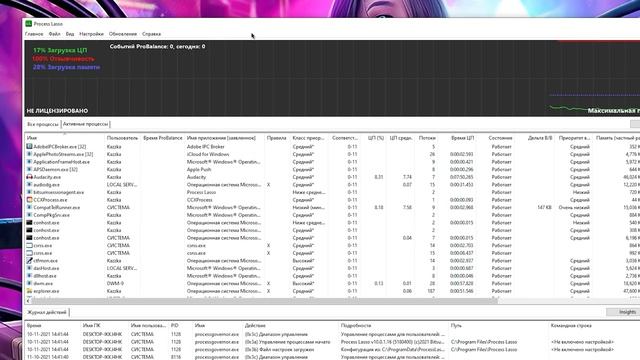
Task: Click the dasHost.exe process icon
Action: pos(29,268)
